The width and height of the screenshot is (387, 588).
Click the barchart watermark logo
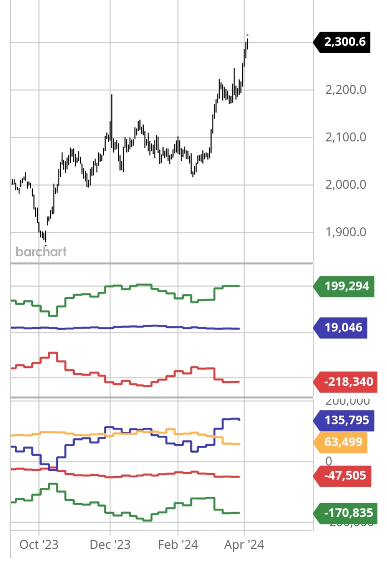tap(41, 251)
